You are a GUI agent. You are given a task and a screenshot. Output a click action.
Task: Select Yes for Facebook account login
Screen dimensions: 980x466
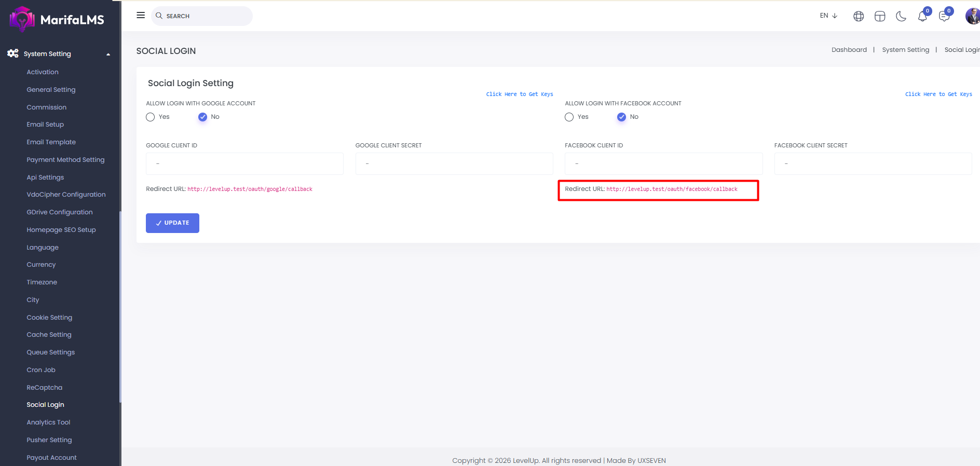click(x=569, y=117)
